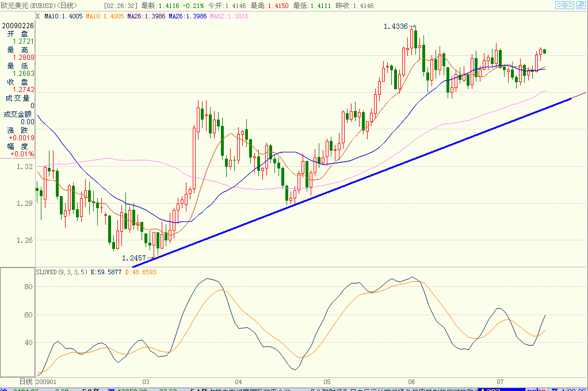The image size is (588, 391).
Task: Click the 1.26 price axis label
Action: point(25,240)
